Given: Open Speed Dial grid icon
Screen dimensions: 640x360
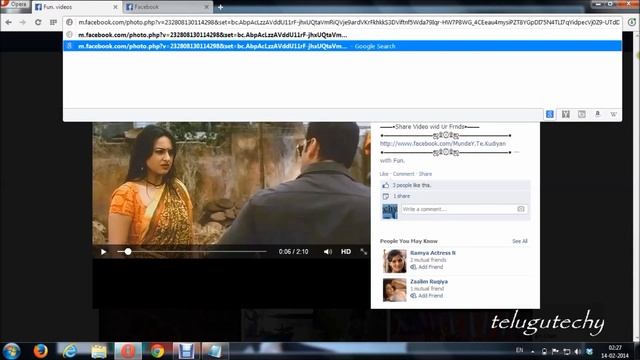Looking at the screenshot, I should click(x=53, y=22).
